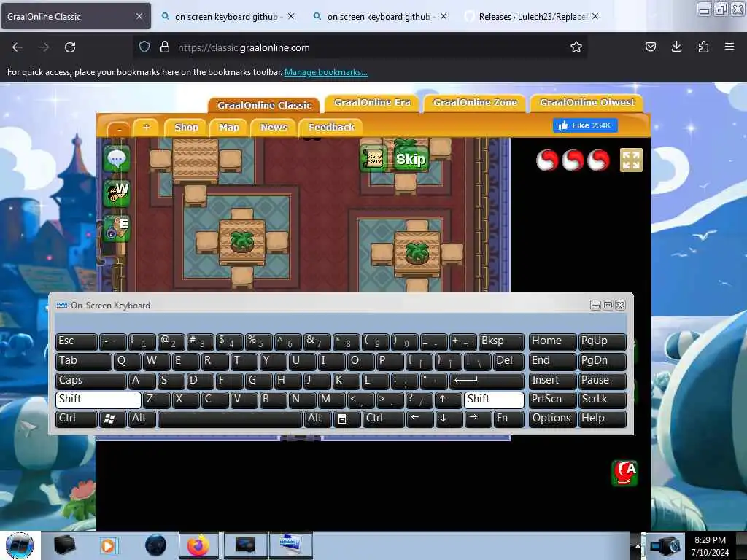The image size is (747, 560).
Task: Open the media player taskbar icon
Action: click(108, 545)
